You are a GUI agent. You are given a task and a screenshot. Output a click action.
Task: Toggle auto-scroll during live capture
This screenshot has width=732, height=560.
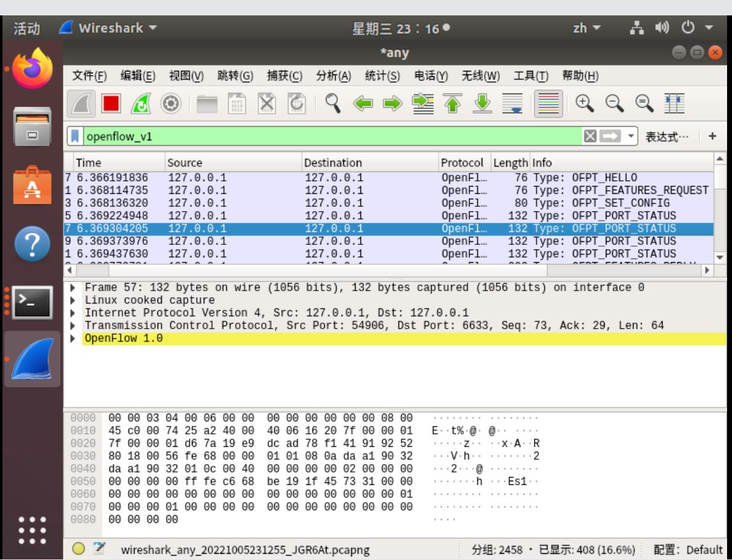click(512, 103)
